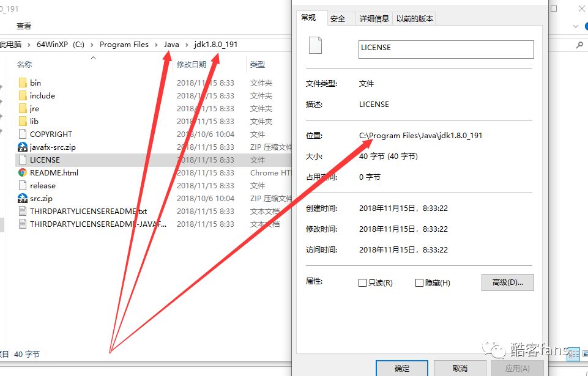Click the THIRDPARTYLICENSEREADME.txt document icon

coord(23,211)
